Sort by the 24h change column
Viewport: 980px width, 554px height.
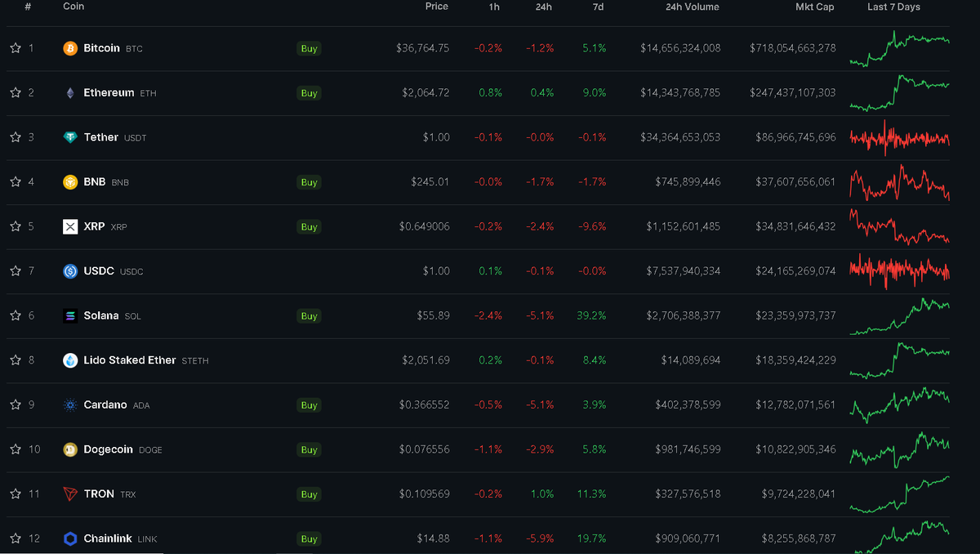click(544, 7)
